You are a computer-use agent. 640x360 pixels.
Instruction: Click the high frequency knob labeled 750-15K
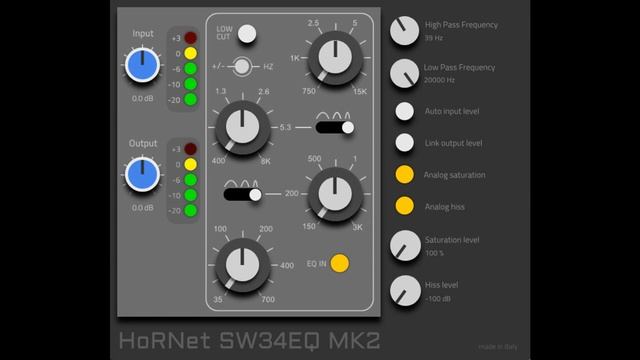pos(336,58)
